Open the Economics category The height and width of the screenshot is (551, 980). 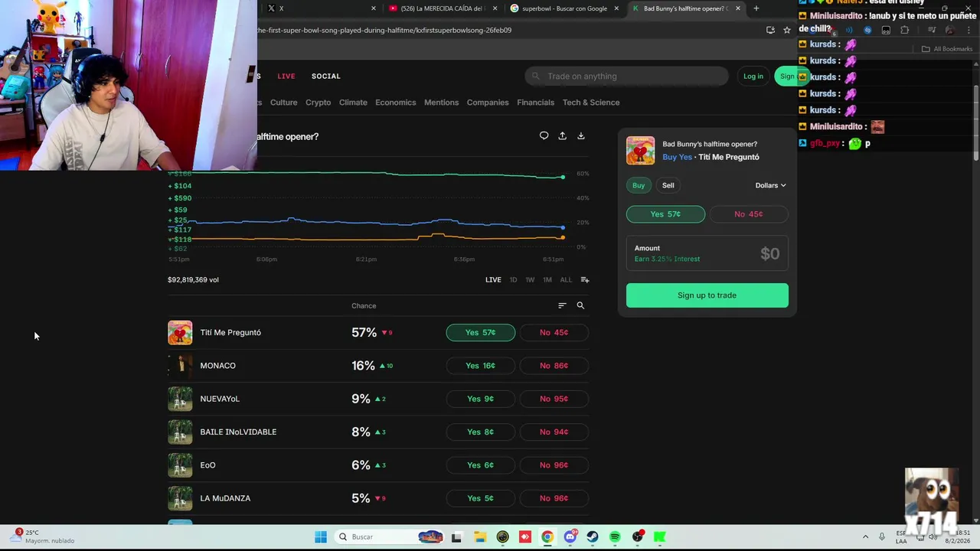[x=396, y=103]
